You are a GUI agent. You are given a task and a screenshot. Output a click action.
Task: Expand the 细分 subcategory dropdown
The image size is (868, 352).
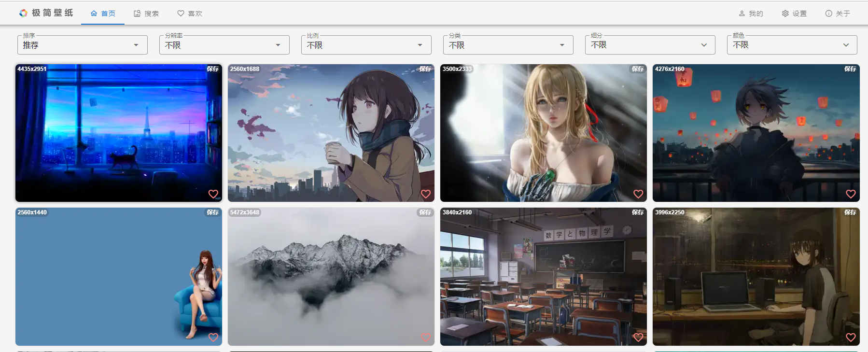(650, 45)
